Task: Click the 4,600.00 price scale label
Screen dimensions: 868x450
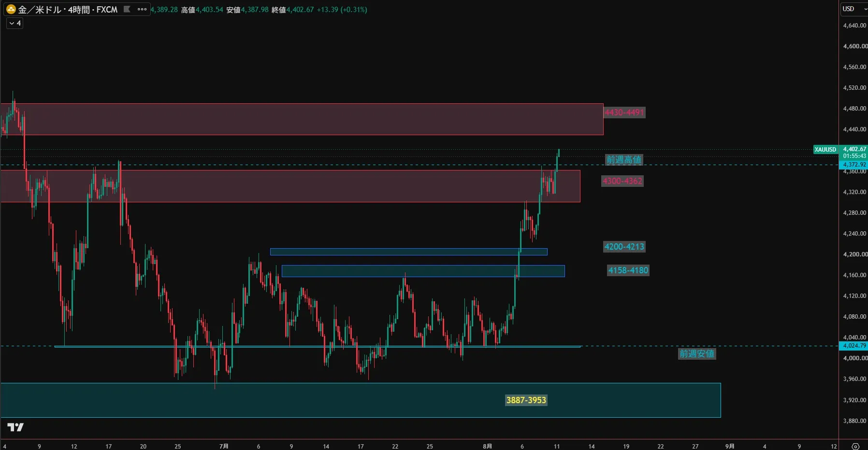Action: point(854,46)
